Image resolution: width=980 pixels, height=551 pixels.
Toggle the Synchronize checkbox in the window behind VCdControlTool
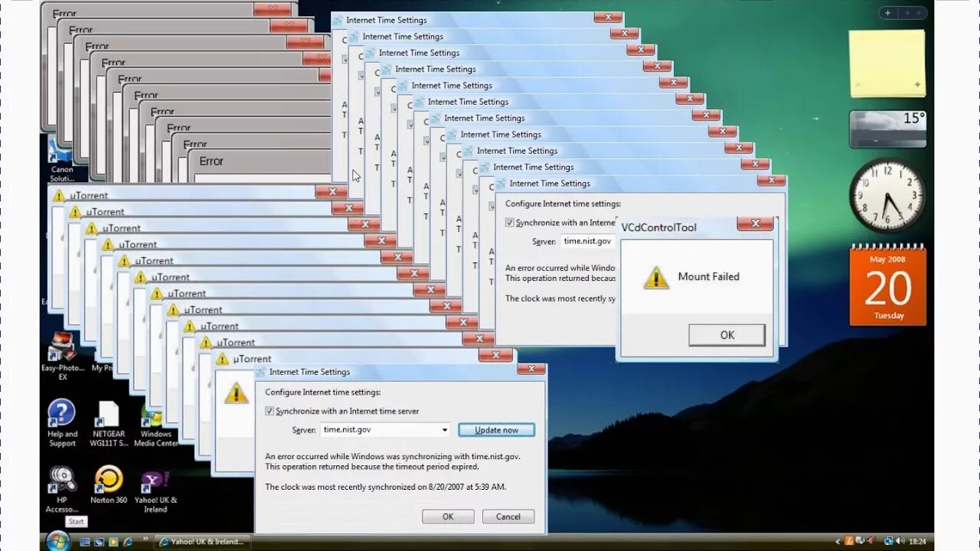510,223
